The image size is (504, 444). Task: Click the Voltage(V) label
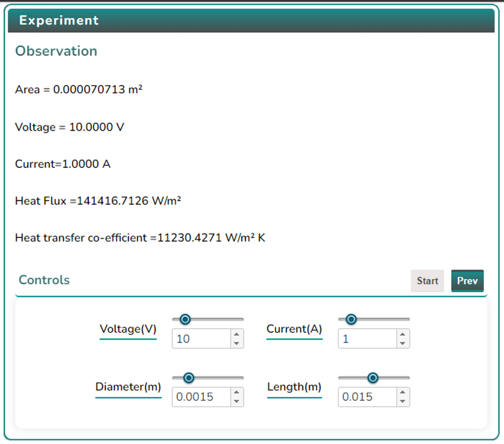128,329
